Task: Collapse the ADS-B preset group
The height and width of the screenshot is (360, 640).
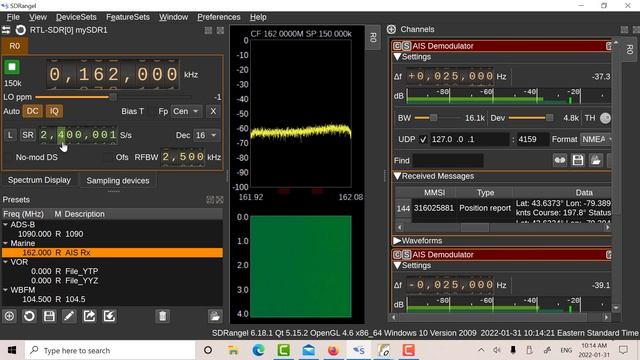Action: 5,224
